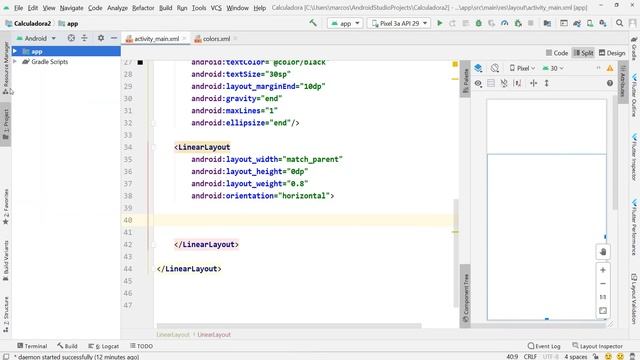Show design warnings triangle icon
Viewport: 640px width, 360px height.
(610, 68)
